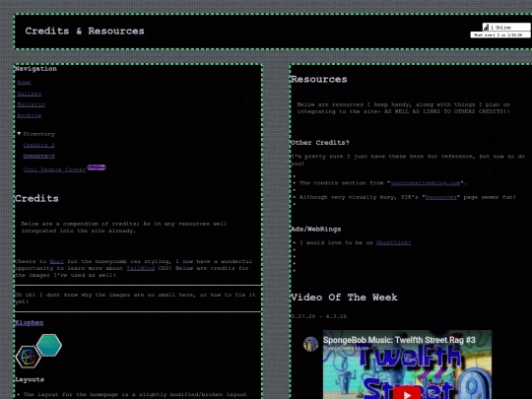This screenshot has width=532, height=399.
Task: Visit the Cool People Corner link
Action: (x=54, y=169)
